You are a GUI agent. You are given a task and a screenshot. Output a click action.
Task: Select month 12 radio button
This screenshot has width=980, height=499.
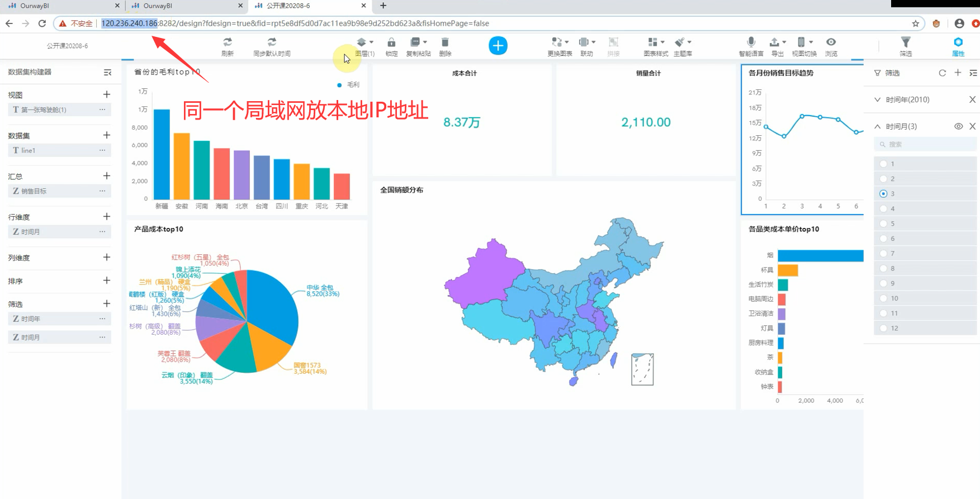[883, 328]
